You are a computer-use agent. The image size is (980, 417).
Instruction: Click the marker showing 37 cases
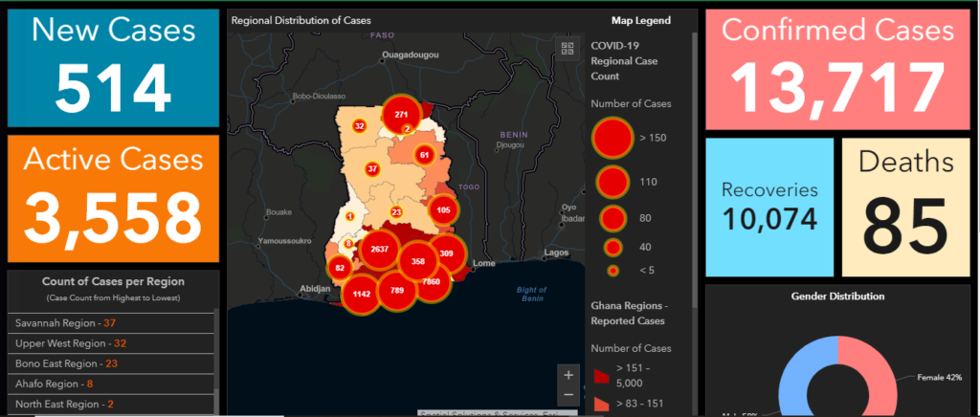pos(373,169)
